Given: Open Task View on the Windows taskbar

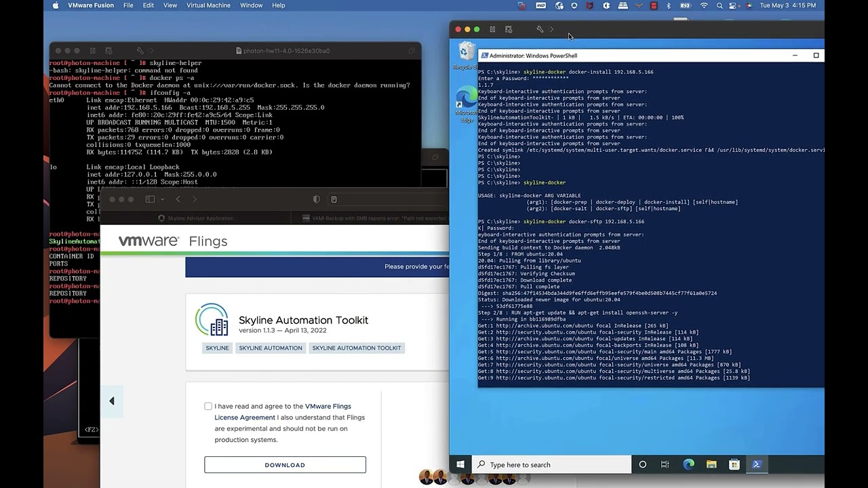Looking at the screenshot, I should pos(665,464).
